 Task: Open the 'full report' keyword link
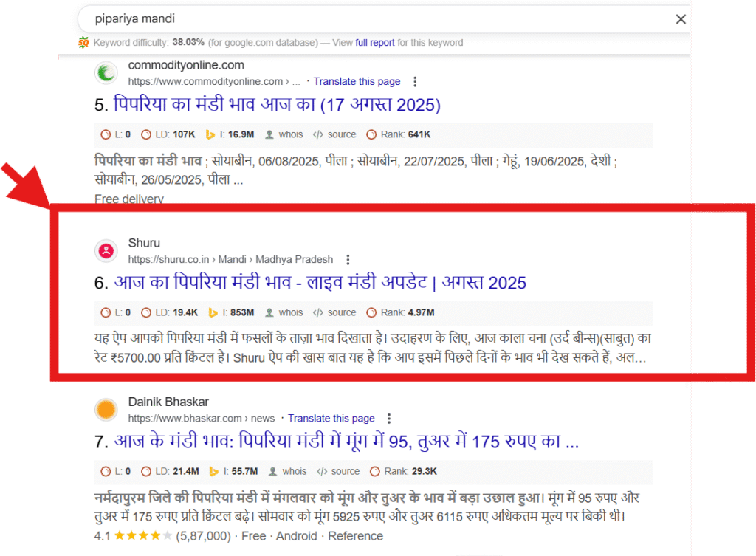click(374, 42)
